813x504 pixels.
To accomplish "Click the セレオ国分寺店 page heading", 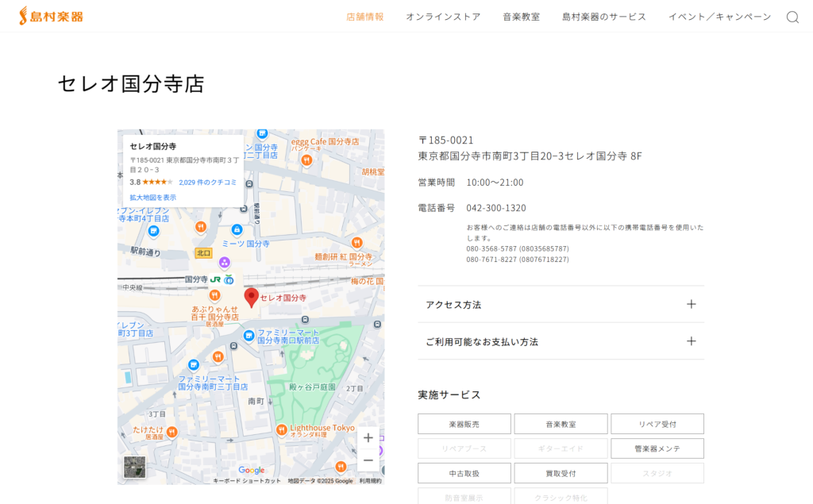I will coord(131,84).
